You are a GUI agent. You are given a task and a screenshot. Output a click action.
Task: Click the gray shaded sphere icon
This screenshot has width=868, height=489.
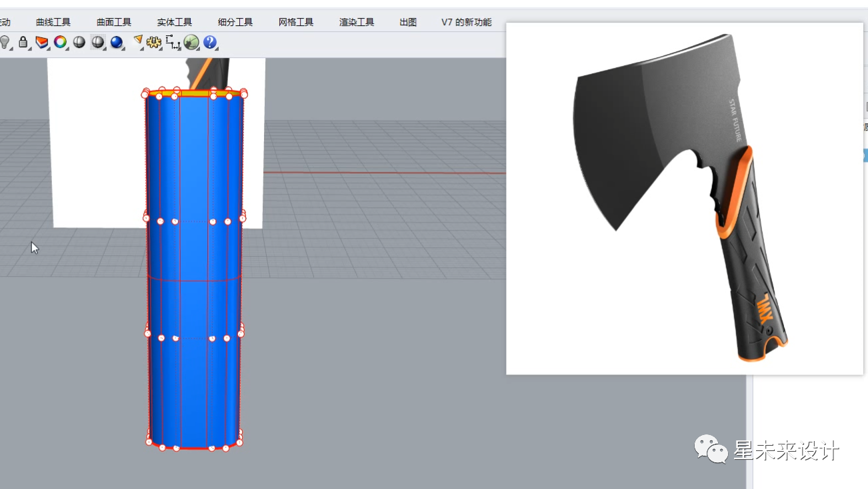tap(79, 43)
